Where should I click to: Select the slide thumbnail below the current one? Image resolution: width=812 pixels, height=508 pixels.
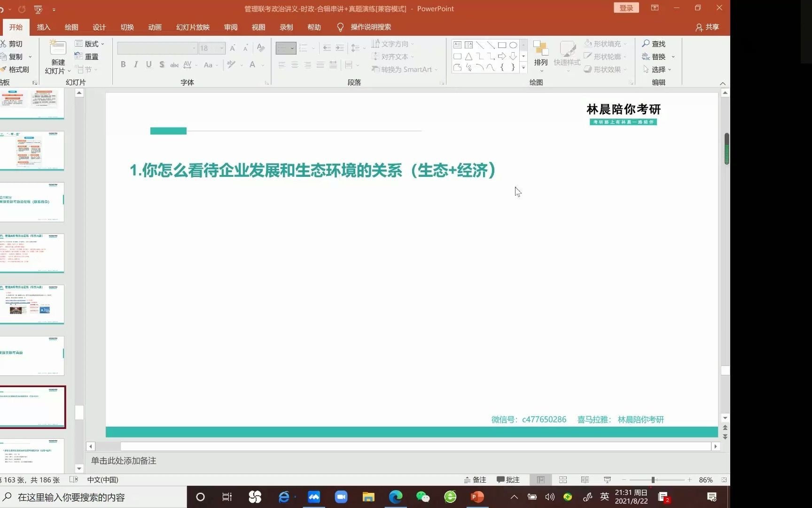pyautogui.click(x=32, y=455)
